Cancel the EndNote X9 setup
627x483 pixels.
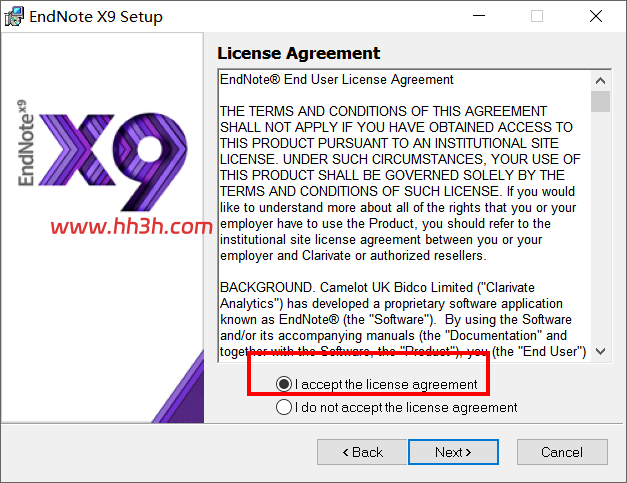562,452
